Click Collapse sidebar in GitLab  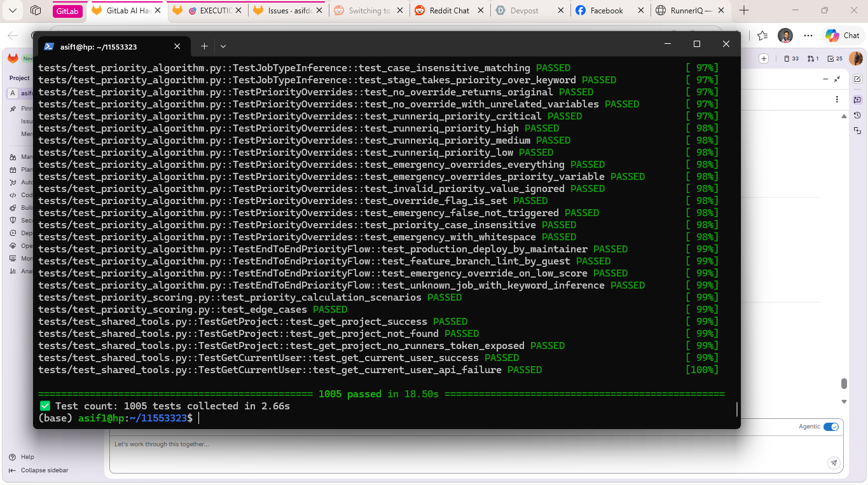[x=39, y=470]
